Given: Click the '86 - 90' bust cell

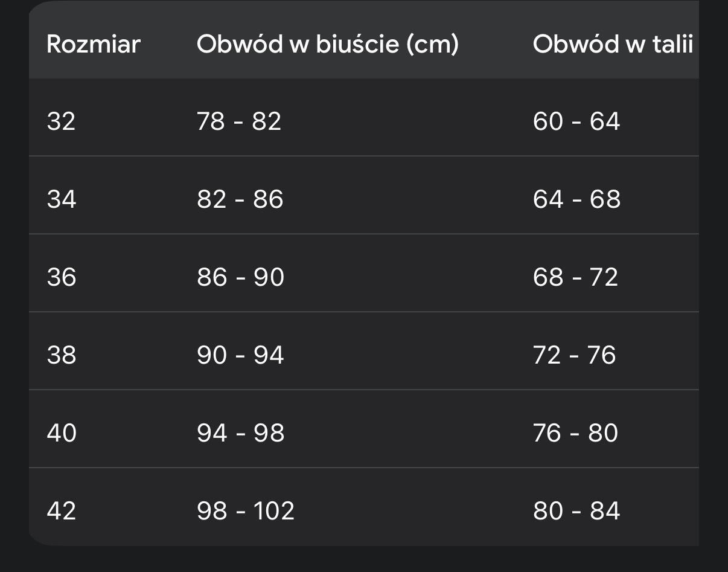Looking at the screenshot, I should click(x=240, y=277).
